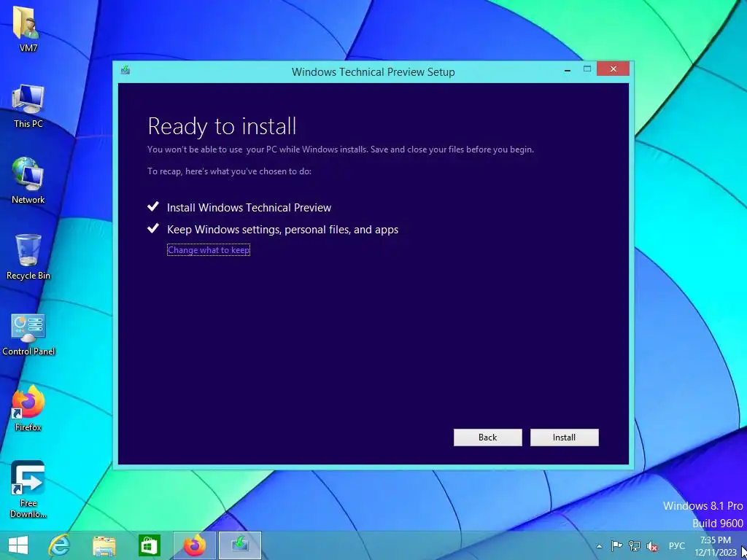Select the Firefox desktop shortcut
This screenshot has height=560, width=747.
pos(28,408)
